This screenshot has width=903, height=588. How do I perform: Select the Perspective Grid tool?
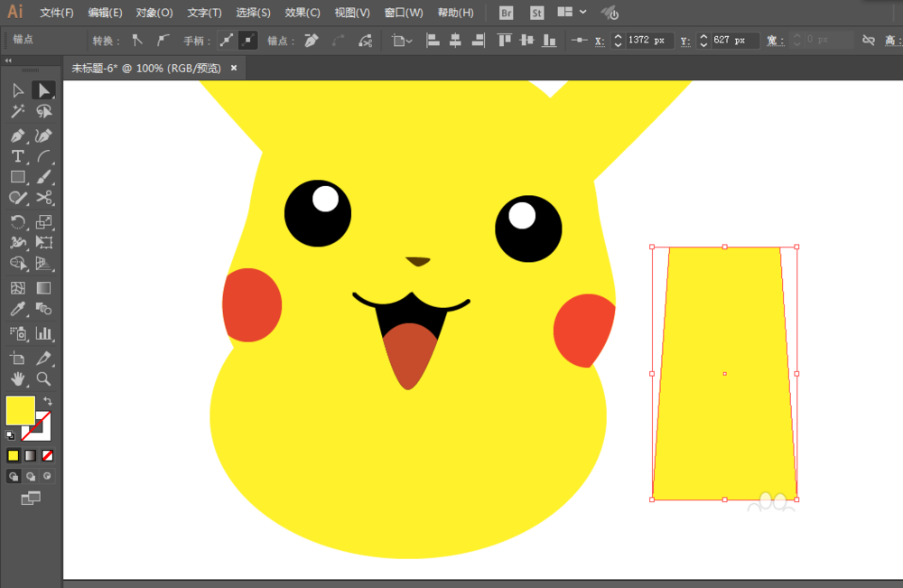click(x=43, y=263)
